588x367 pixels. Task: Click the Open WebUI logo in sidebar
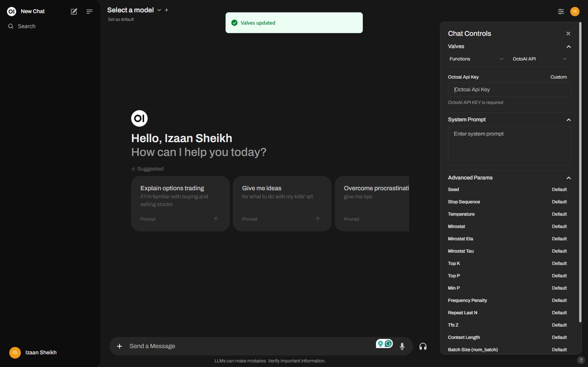(x=12, y=12)
